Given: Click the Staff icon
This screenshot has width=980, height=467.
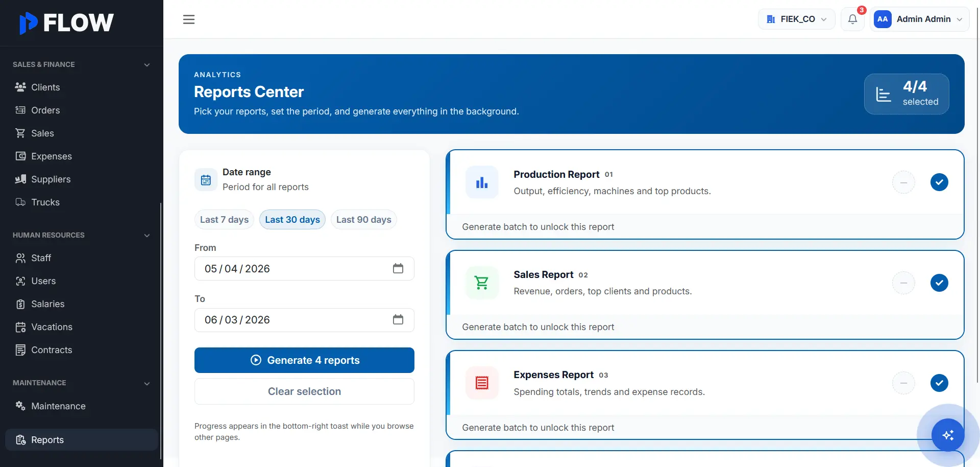Looking at the screenshot, I should coord(20,258).
